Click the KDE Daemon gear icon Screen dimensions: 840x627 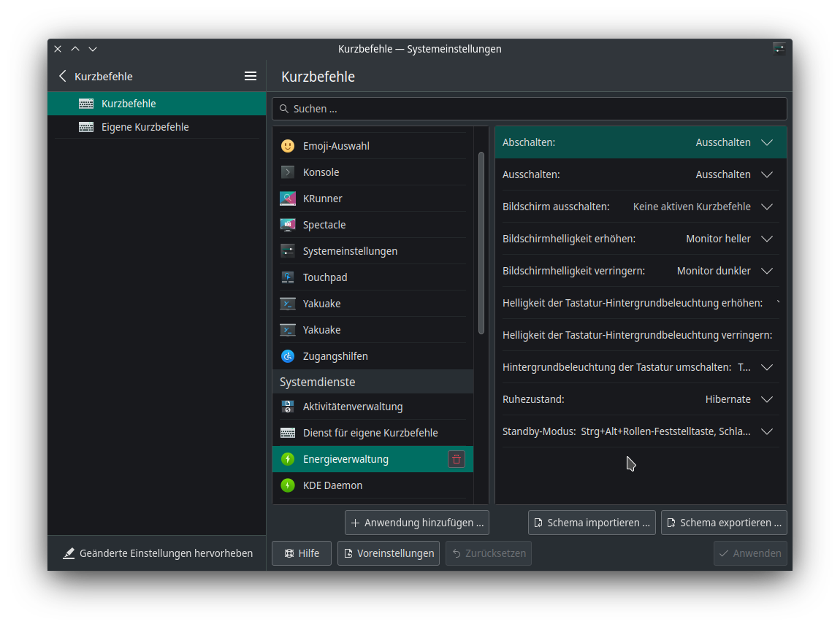pos(288,485)
